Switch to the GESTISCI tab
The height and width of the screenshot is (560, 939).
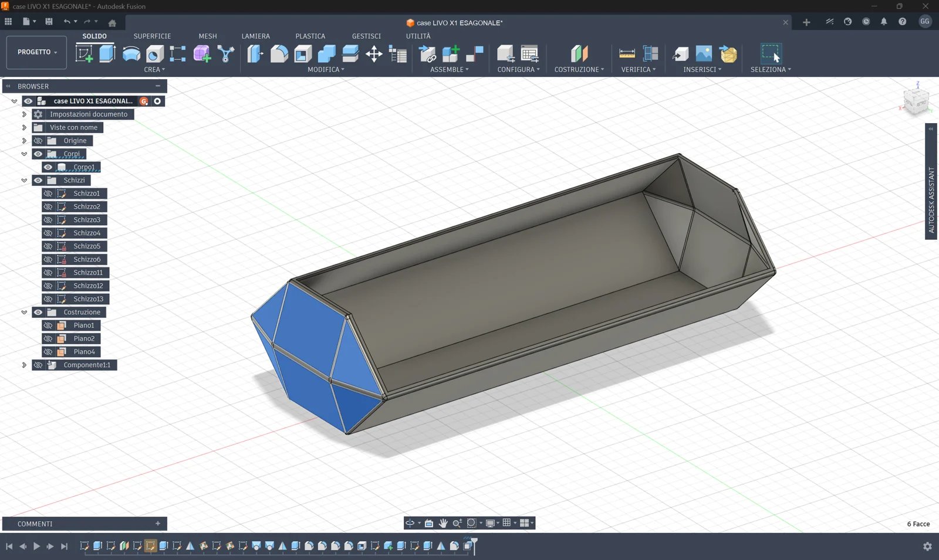click(366, 36)
